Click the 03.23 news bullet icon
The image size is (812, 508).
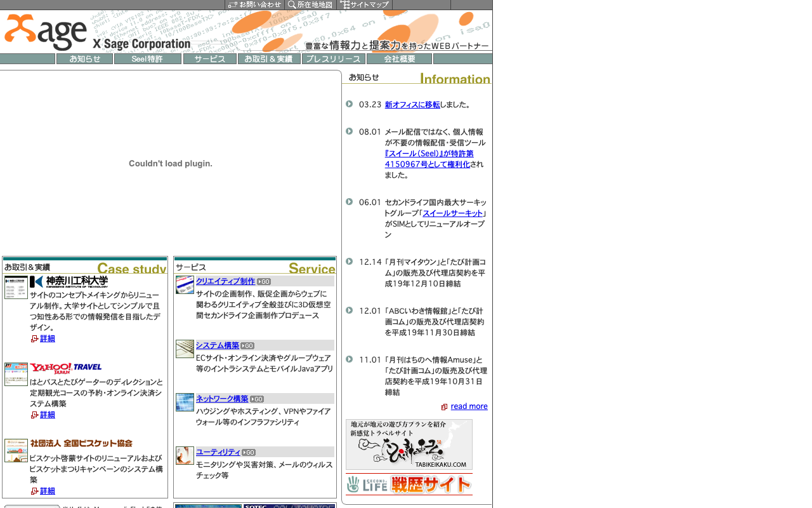pyautogui.click(x=349, y=104)
